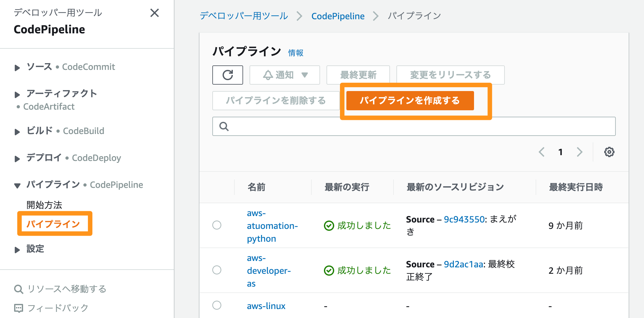Click the 成功しました status for aws-atuomation-python
Screen dimensions: 644x318
coord(364,225)
